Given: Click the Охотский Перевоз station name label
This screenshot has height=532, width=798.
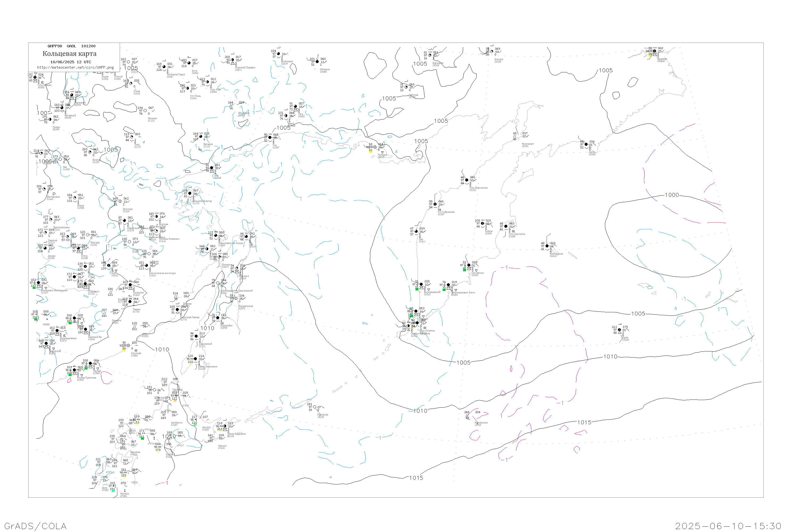Looking at the screenshot, I should coord(245,68).
